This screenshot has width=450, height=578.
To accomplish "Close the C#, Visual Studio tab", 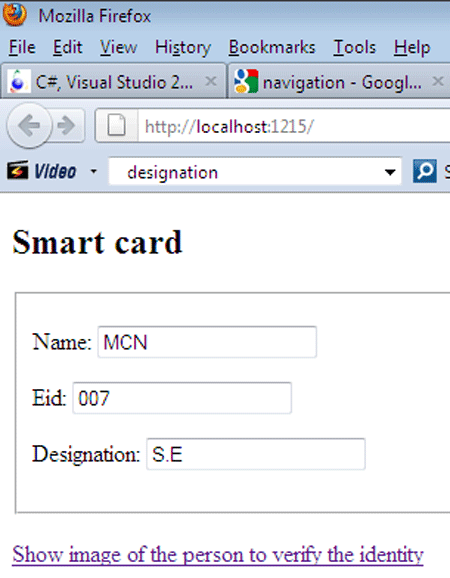I will [211, 81].
